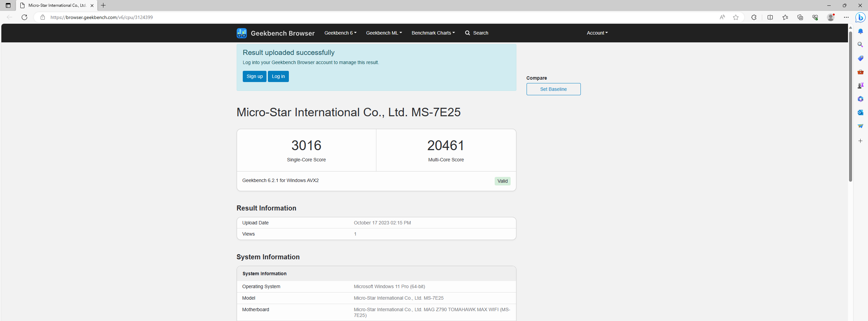Open the Settings and more menu
The width and height of the screenshot is (868, 321).
(x=846, y=17)
